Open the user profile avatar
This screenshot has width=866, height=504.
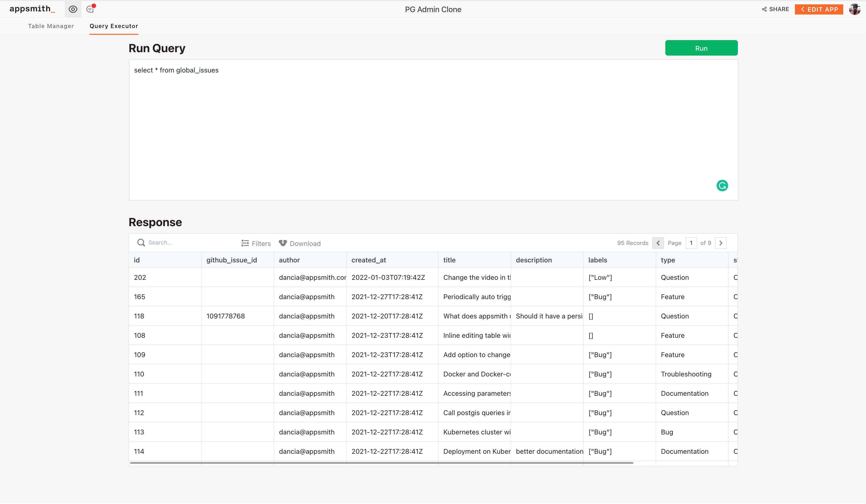click(x=855, y=9)
